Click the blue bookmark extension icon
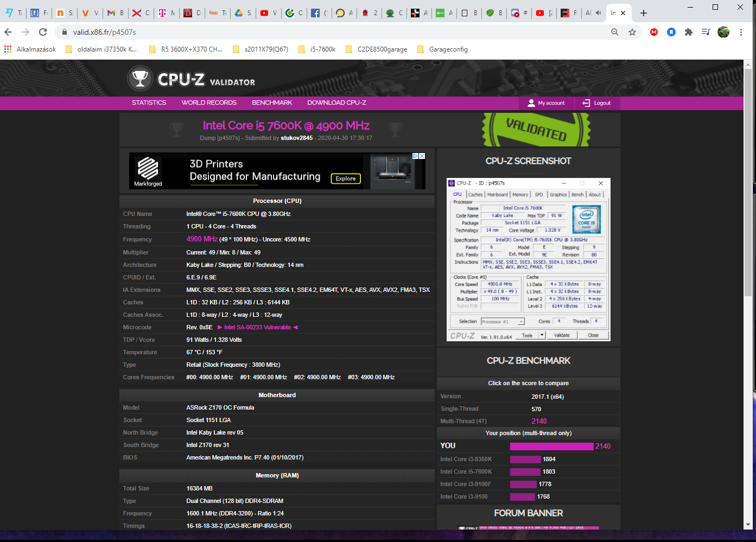This screenshot has width=756, height=542. tap(671, 32)
